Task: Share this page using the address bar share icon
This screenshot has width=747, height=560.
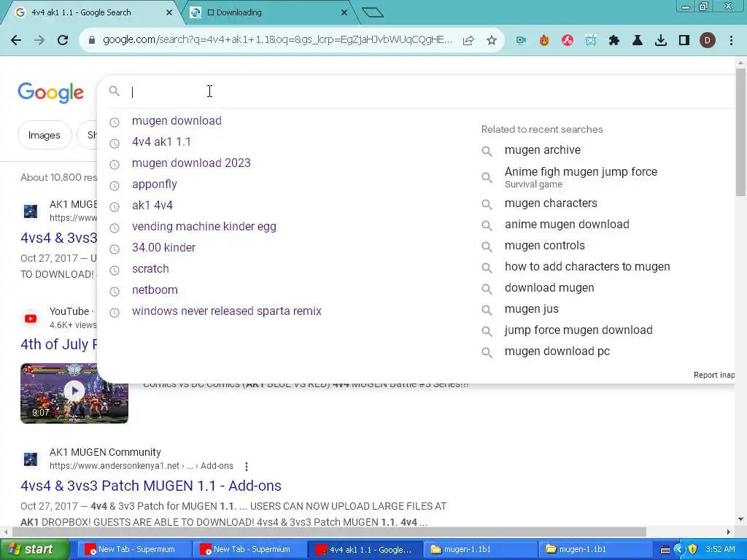Action: tap(468, 41)
